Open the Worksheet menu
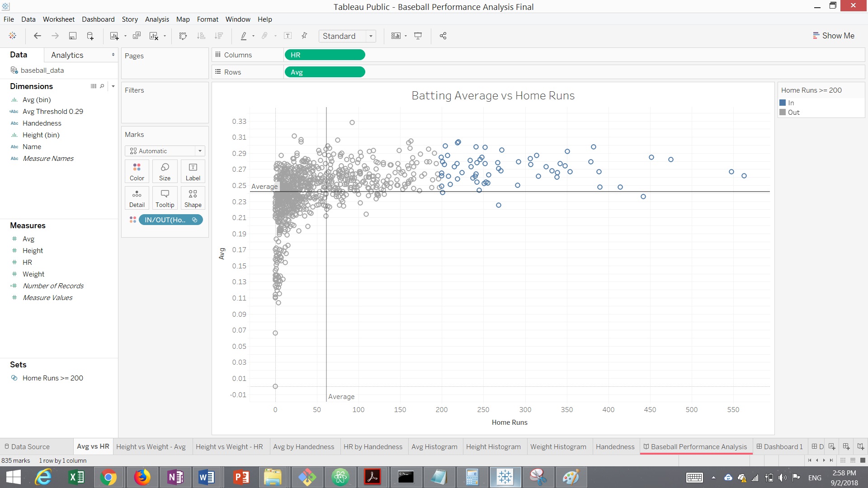Screen dimensions: 868x488 (x=59, y=19)
